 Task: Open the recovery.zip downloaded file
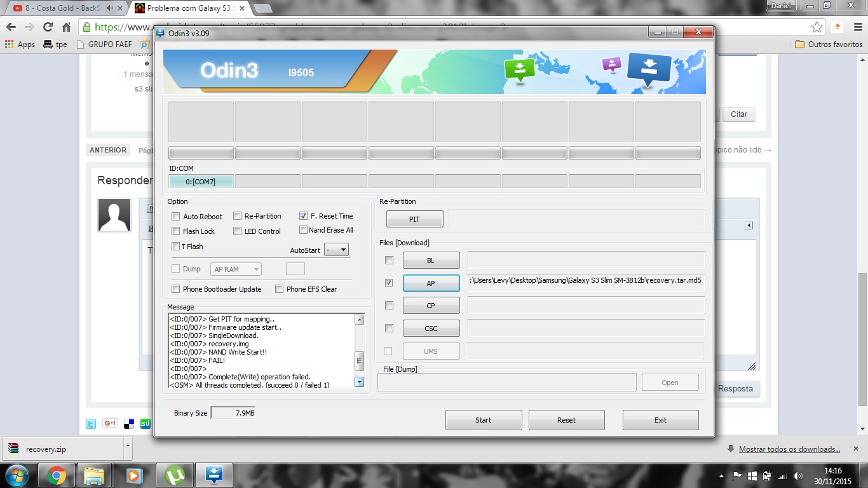point(62,449)
